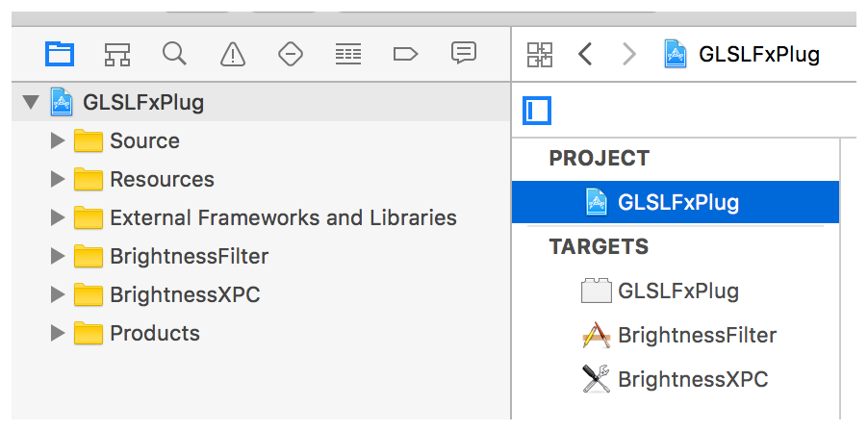This screenshot has width=868, height=431.
Task: Collapse the GLSLFxPlug project root
Action: [31, 102]
